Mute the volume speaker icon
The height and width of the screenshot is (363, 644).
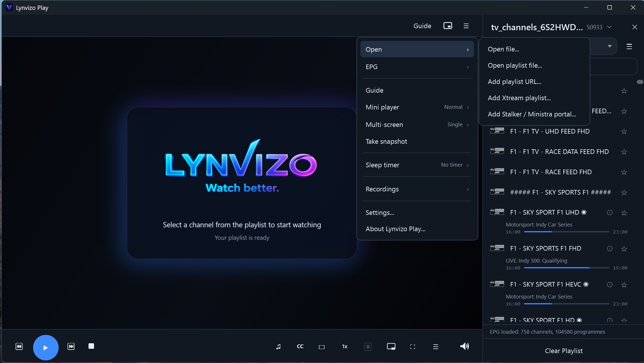click(464, 346)
